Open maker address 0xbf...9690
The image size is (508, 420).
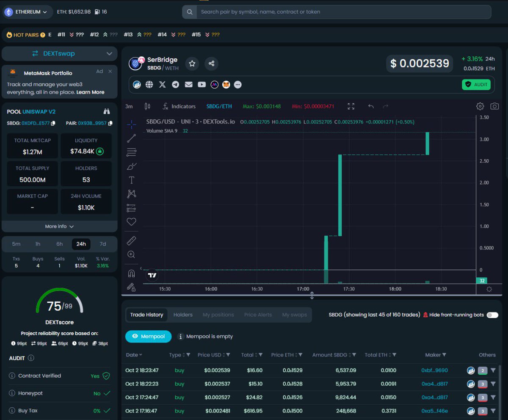pyautogui.click(x=434, y=370)
